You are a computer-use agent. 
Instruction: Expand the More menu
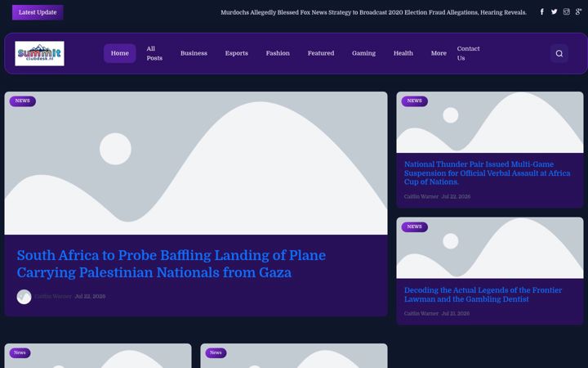[x=439, y=53]
